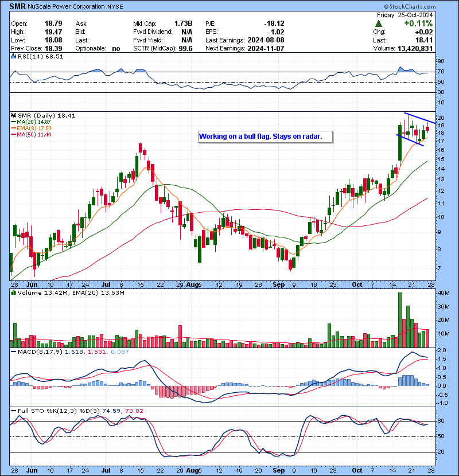This screenshot has width=459, height=476.
Task: Click the RSI indicator icon beside RSI(14)
Action: point(13,56)
